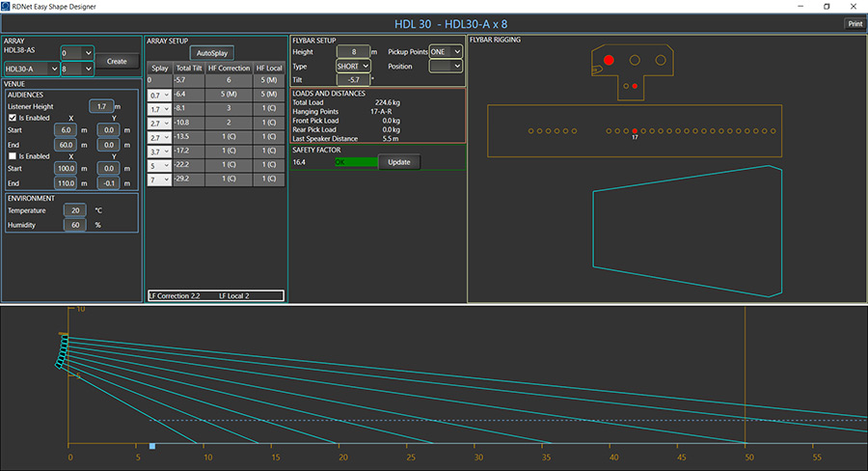The height and width of the screenshot is (471, 868).
Task: Click the Hanging Points value 17-A-R
Action: click(x=381, y=111)
